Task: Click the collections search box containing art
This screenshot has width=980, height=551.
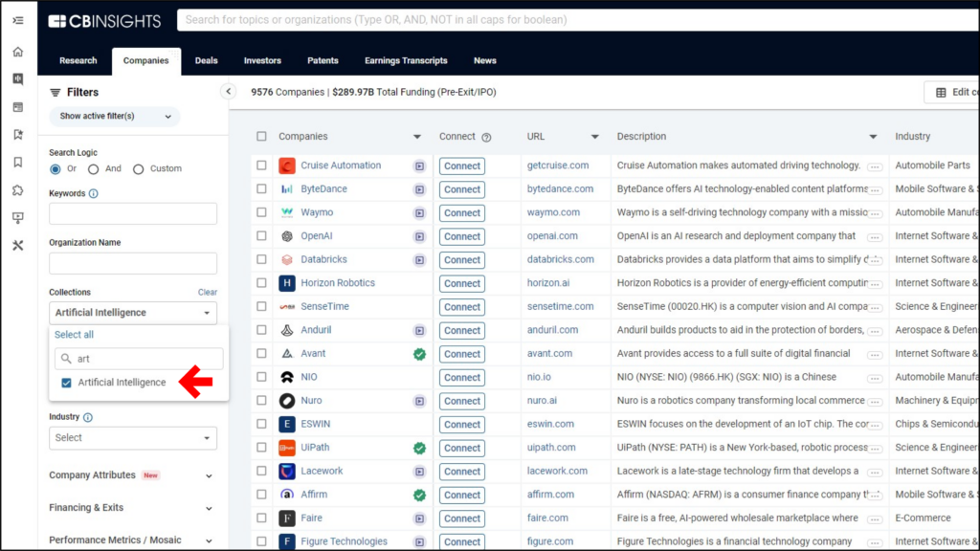Action: click(x=139, y=360)
